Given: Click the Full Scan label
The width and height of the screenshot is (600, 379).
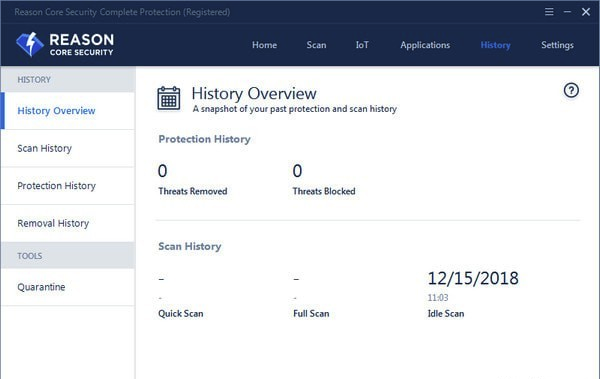Looking at the screenshot, I should [311, 314].
